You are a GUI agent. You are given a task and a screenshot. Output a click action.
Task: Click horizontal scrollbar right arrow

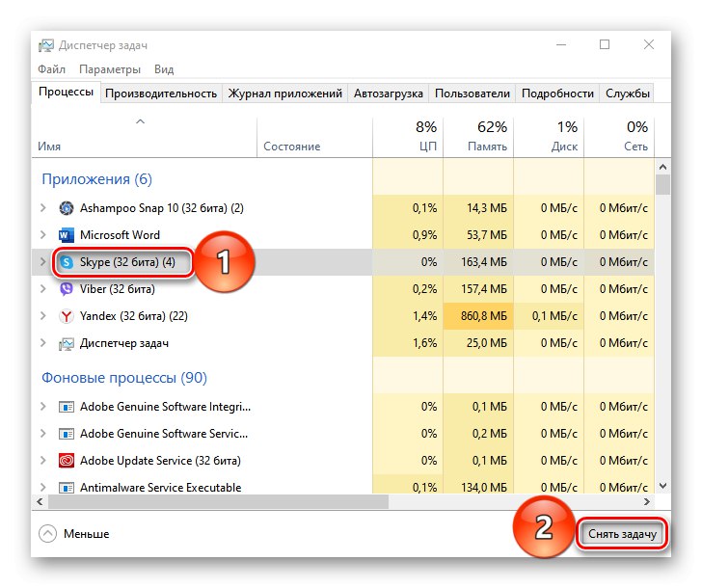tap(647, 501)
